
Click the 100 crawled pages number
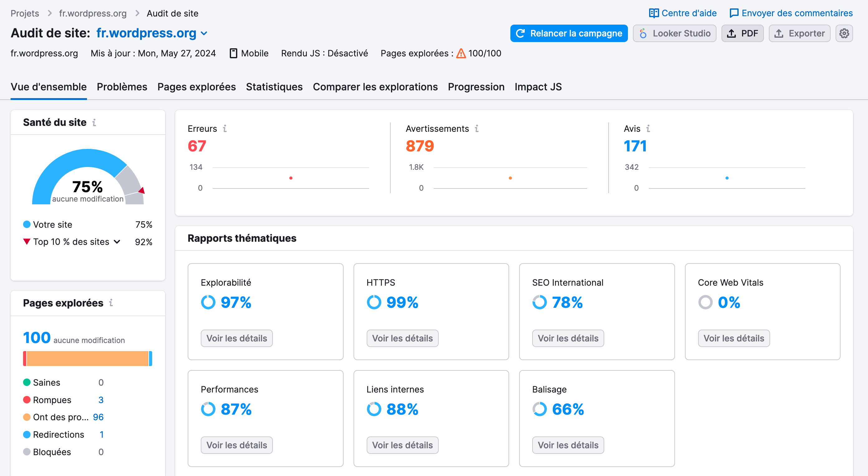tap(37, 338)
